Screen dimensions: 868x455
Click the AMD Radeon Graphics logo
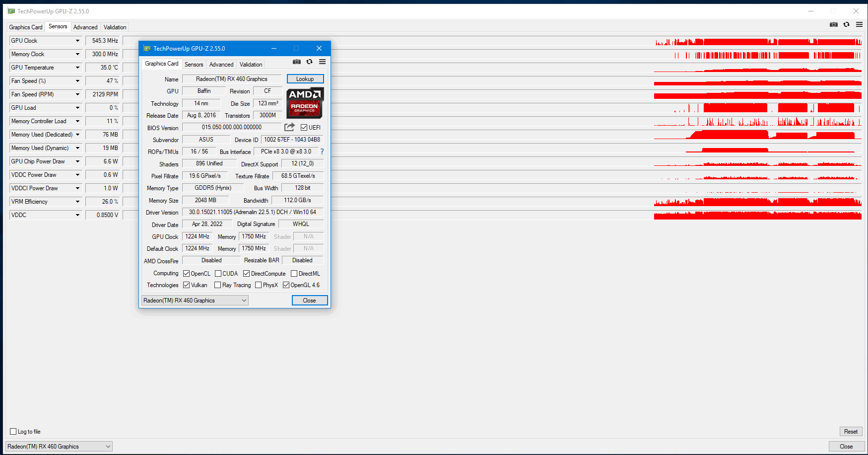[x=305, y=103]
